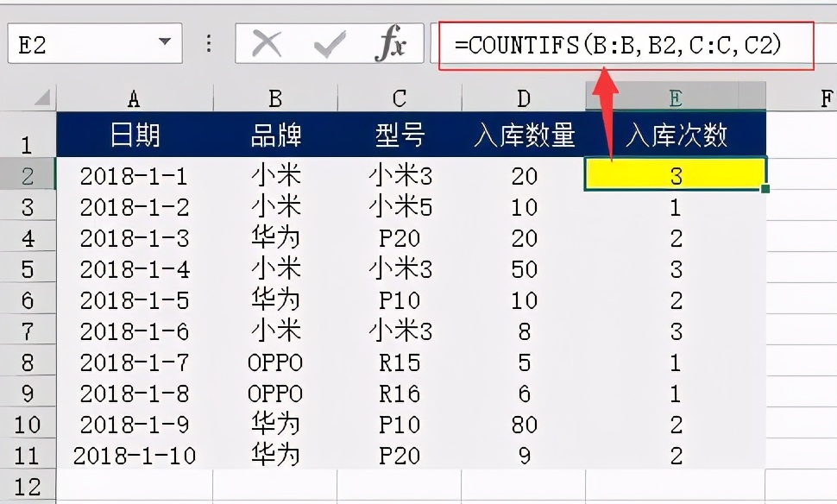Select column D header
This screenshot has height=504, width=837.
(524, 98)
